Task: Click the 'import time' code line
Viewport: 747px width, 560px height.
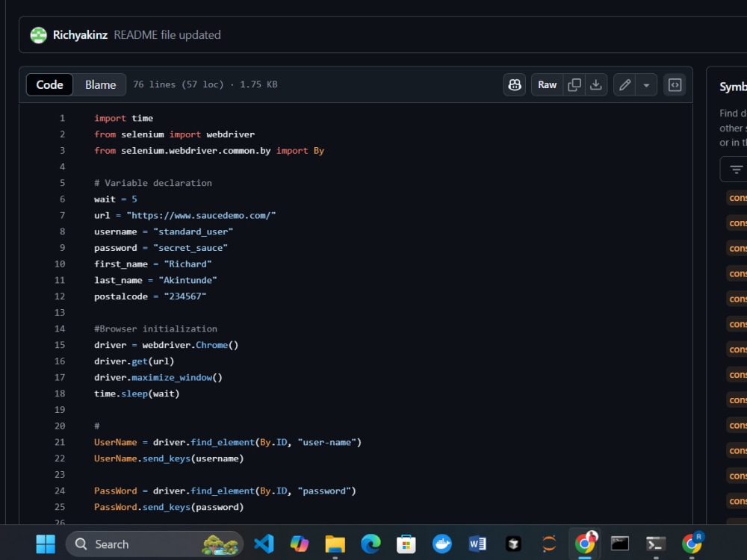Action: tap(123, 118)
